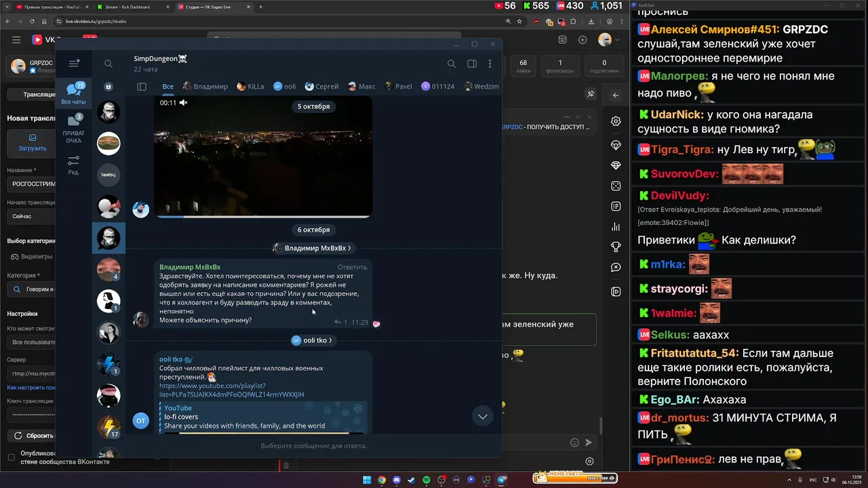
Task: Select the 'Сергей' topic tab
Action: [x=321, y=87]
